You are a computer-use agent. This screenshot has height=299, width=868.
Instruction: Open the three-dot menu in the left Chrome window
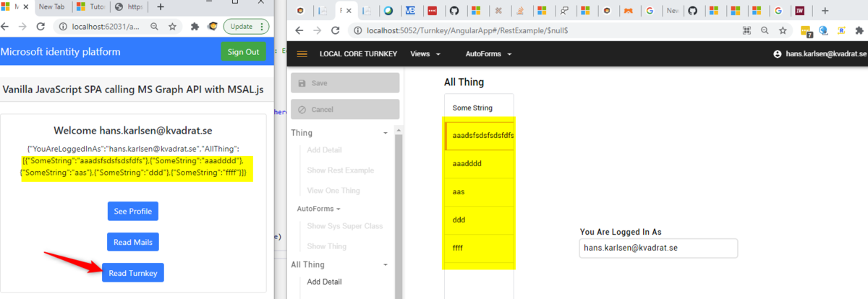point(263,26)
